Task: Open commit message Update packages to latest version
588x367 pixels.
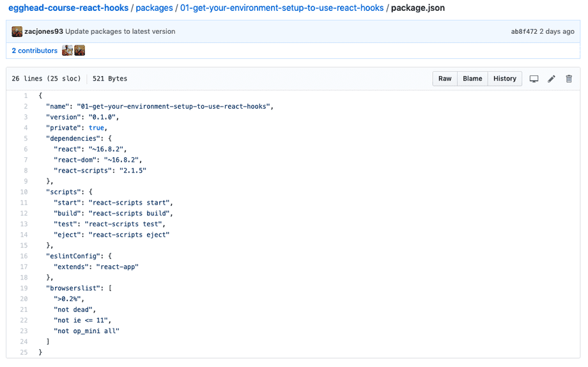Action: [x=120, y=31]
